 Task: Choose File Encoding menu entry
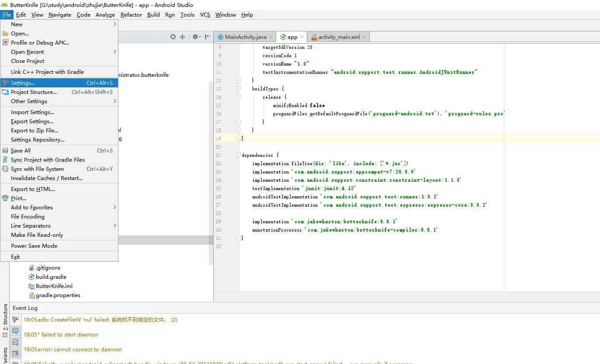59,216
